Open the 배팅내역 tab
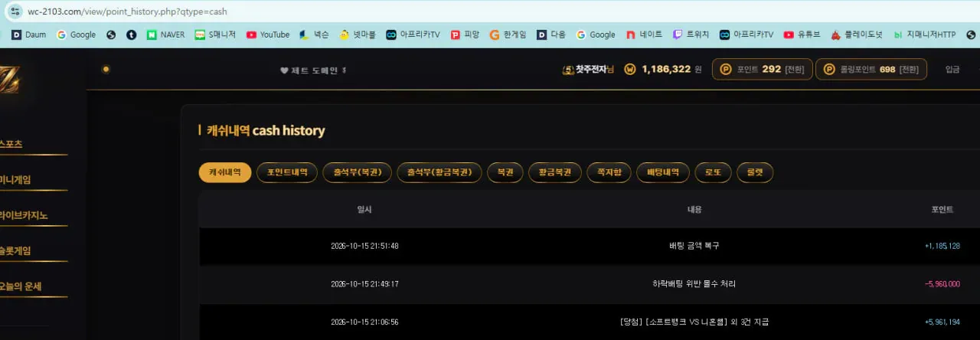 pyautogui.click(x=663, y=172)
